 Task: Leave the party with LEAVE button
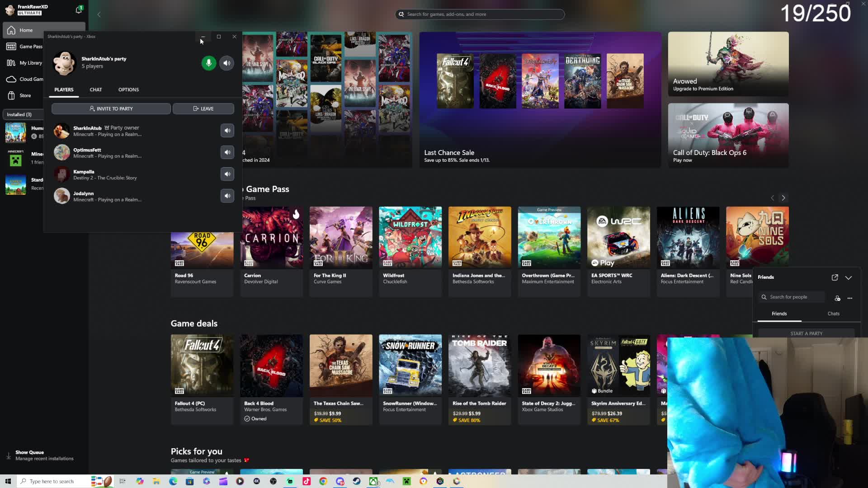pyautogui.click(x=203, y=108)
